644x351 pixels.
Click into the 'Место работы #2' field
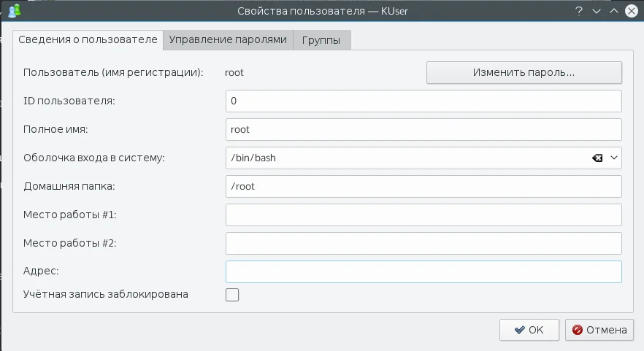423,243
